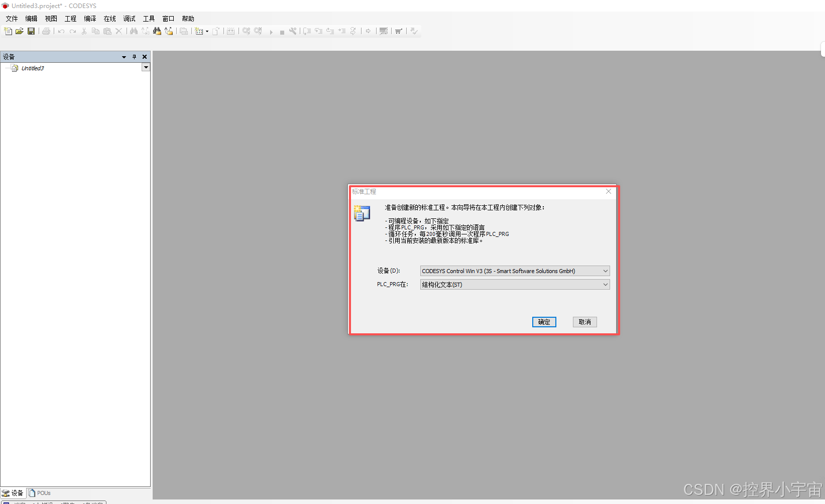Image resolution: width=825 pixels, height=504 pixels.
Task: Click the right arrow show statement icon
Action: pos(368,31)
